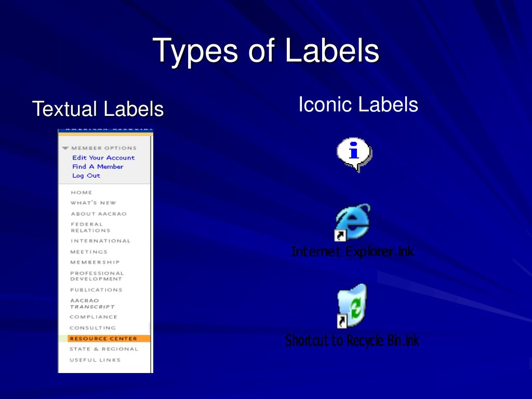The image size is (532, 399).
Task: Select International menu item
Action: [100, 241]
